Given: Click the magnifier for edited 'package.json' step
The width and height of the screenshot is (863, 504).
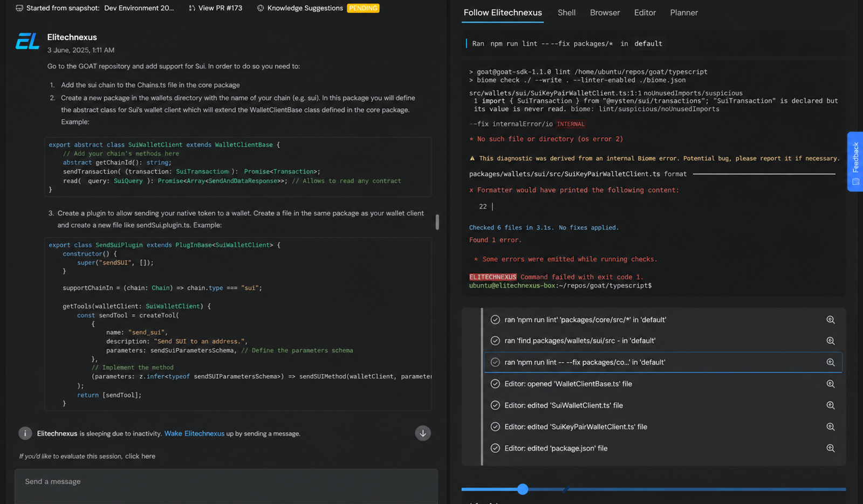Looking at the screenshot, I should (831, 448).
